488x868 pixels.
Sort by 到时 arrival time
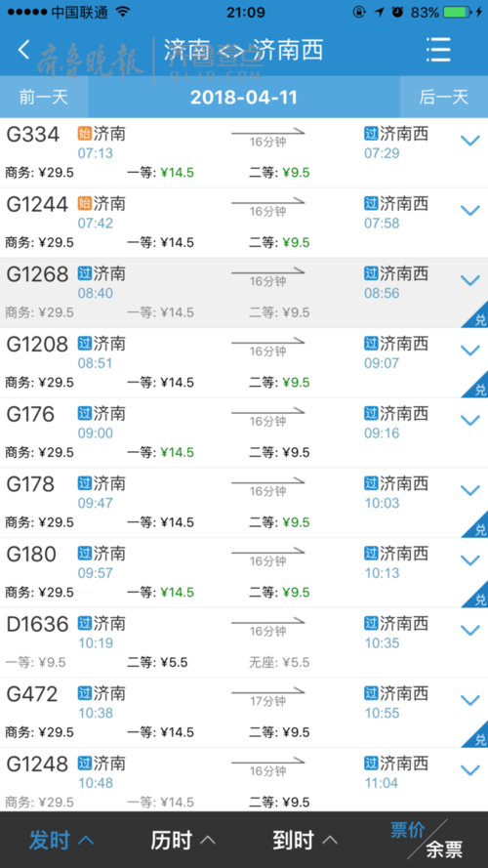tap(305, 841)
